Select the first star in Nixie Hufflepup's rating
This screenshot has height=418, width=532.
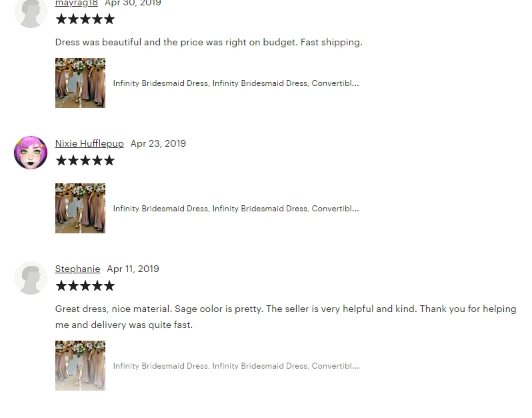click(61, 160)
